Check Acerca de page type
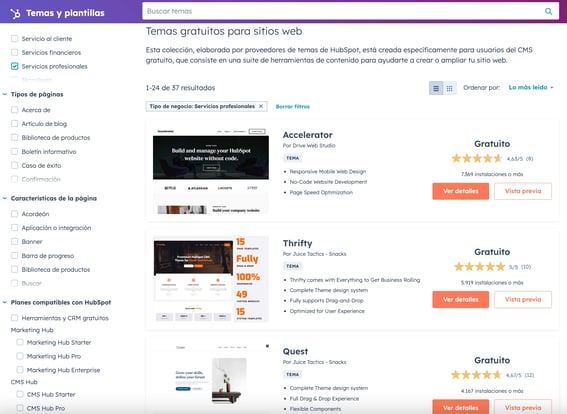 pyautogui.click(x=14, y=110)
